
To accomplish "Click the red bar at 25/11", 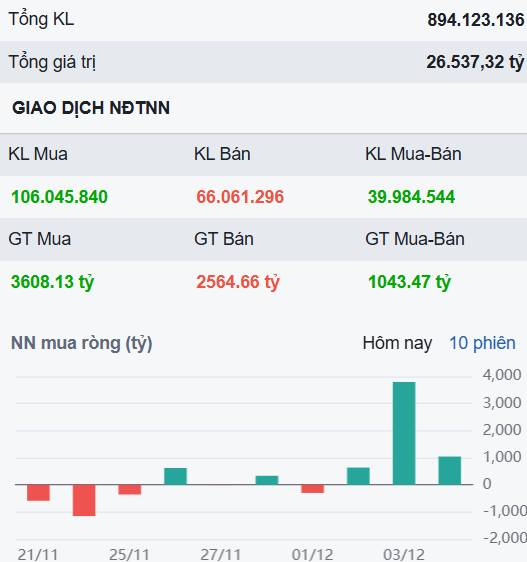I will pyautogui.click(x=130, y=489).
